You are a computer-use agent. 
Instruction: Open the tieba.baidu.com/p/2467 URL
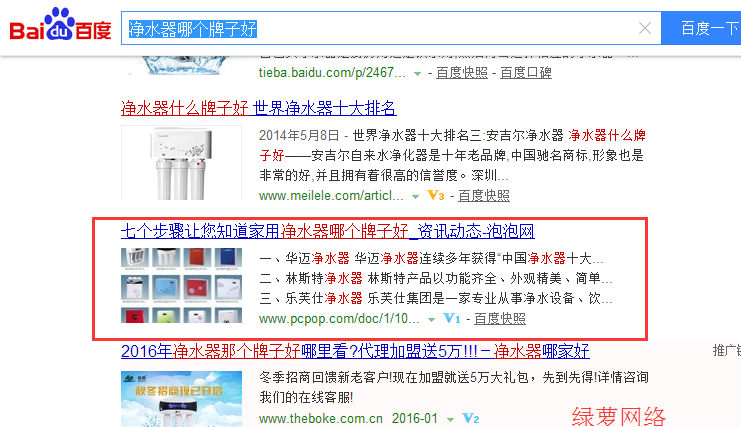(332, 72)
